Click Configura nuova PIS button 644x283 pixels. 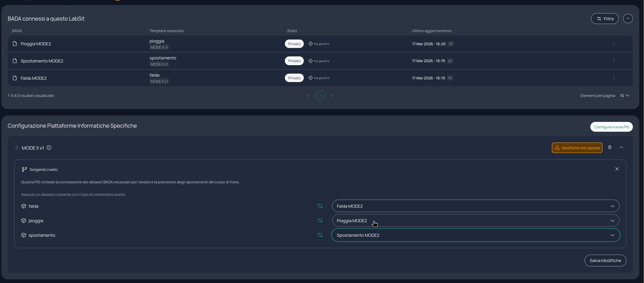pos(611,127)
